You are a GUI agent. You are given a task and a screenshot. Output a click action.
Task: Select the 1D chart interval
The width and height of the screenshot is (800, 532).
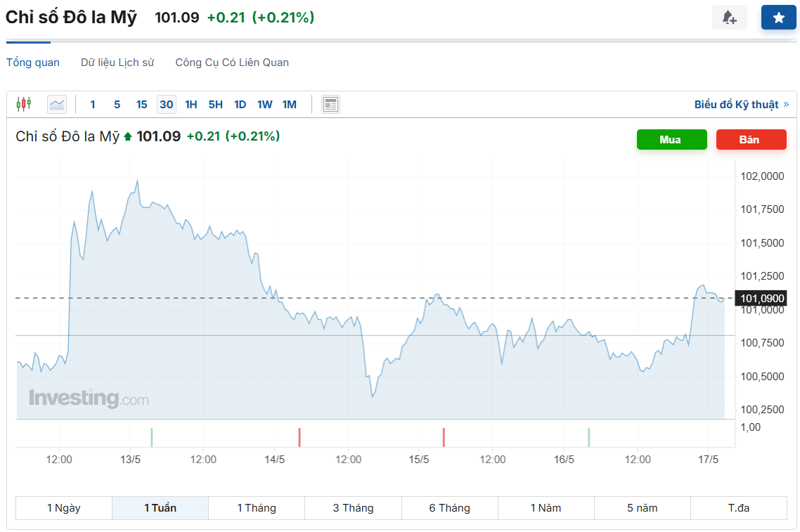[x=240, y=105]
